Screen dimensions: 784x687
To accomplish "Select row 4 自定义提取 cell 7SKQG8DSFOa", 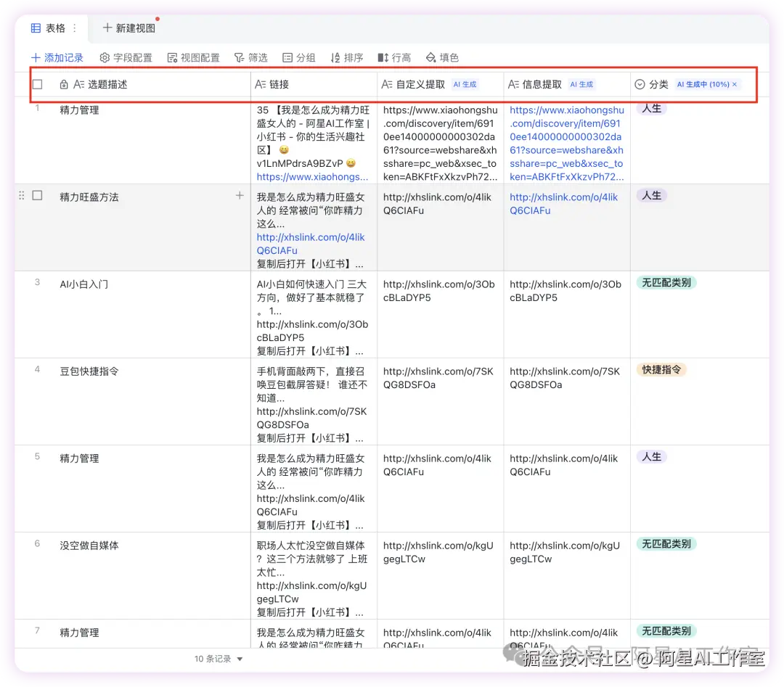I will coord(441,402).
